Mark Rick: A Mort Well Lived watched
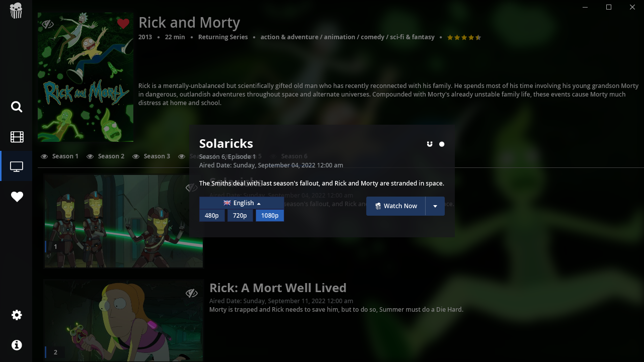The width and height of the screenshot is (644, 362). [x=191, y=293]
